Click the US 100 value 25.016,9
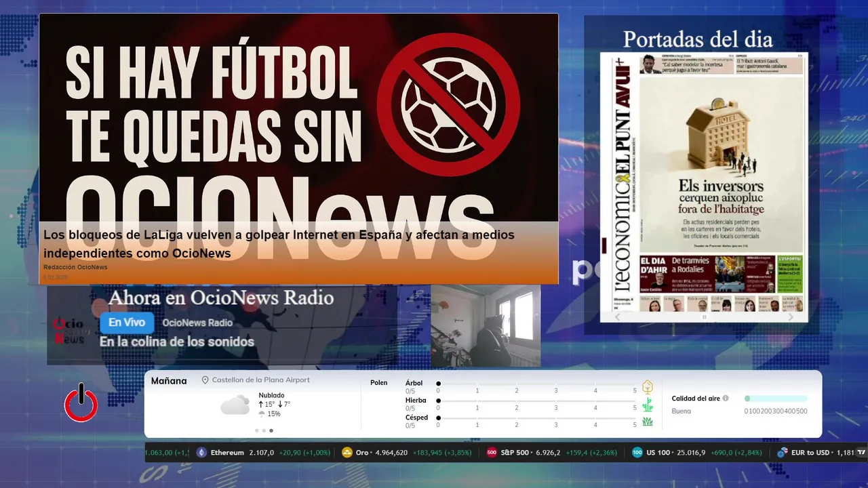Viewport: 868px width, 488px height. coord(691,453)
